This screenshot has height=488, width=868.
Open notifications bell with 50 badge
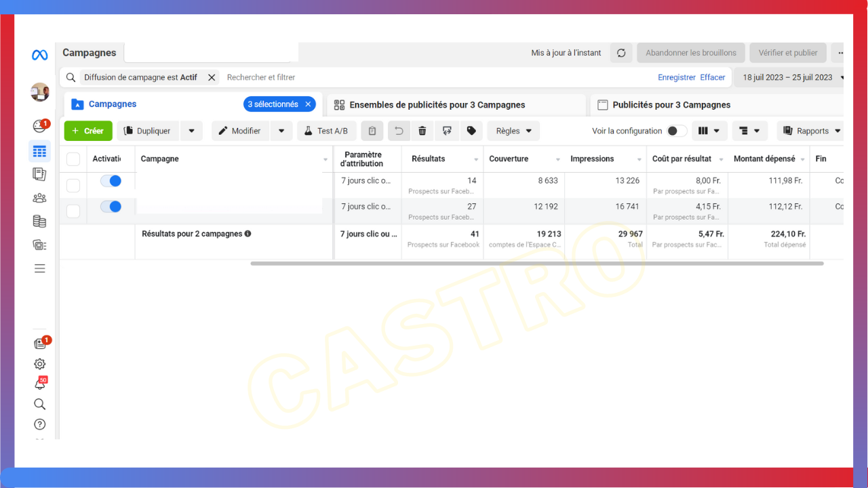[40, 384]
